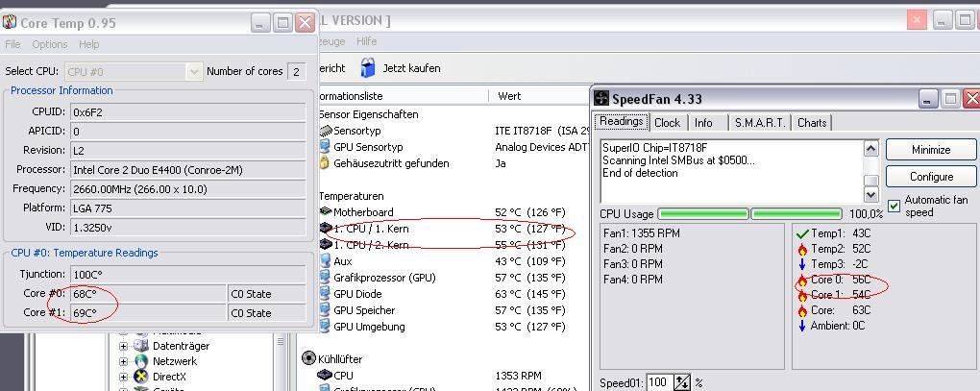980x391 pixels.
Task: Click the Kühllüfter fan icon
Action: coord(308,358)
